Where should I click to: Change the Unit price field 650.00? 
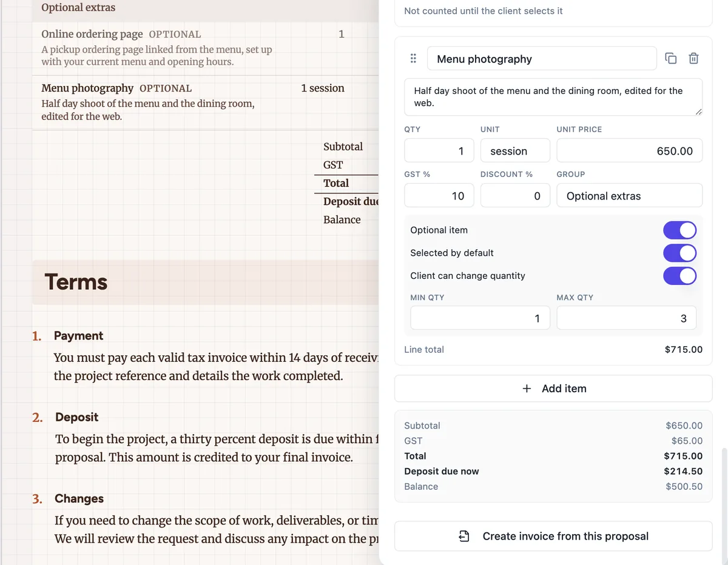tap(630, 151)
